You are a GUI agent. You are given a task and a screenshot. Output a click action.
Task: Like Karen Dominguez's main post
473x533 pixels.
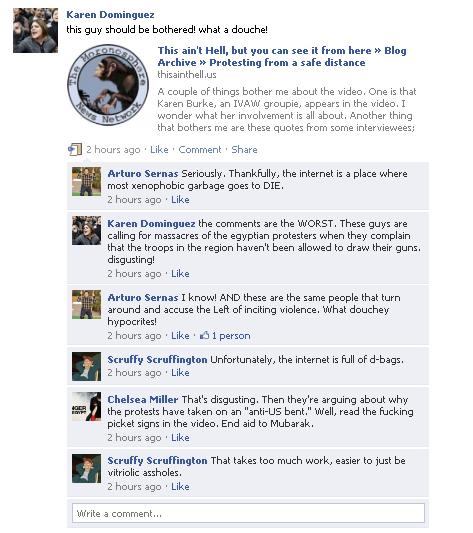(x=159, y=150)
